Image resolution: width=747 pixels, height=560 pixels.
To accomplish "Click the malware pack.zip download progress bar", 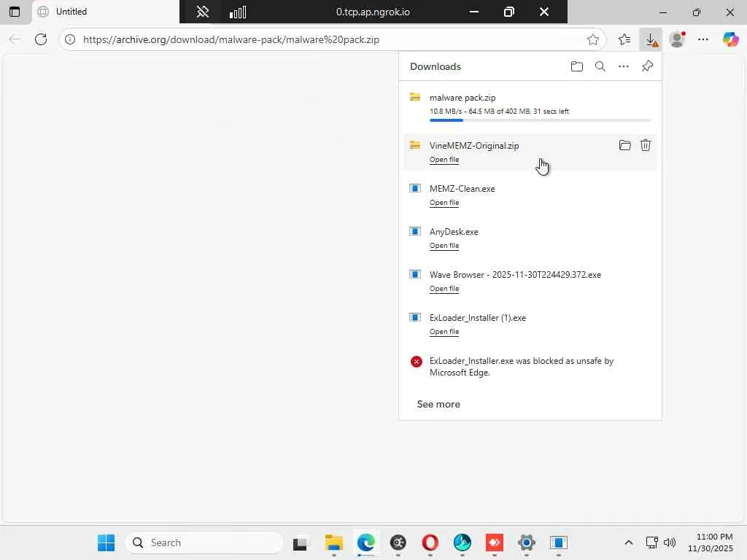I will click(x=541, y=120).
